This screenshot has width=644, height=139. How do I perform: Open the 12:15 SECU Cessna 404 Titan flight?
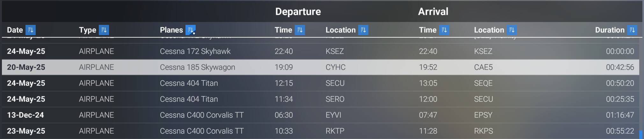pos(189,83)
